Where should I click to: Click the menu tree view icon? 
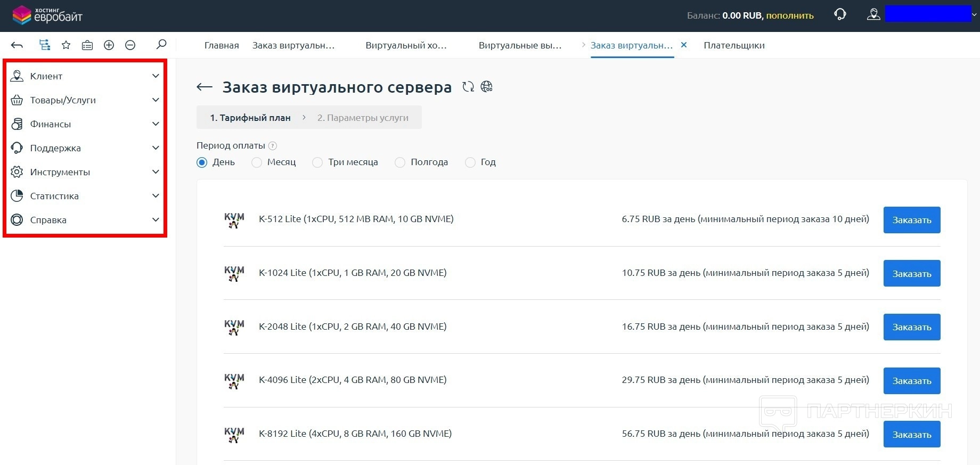click(x=45, y=45)
